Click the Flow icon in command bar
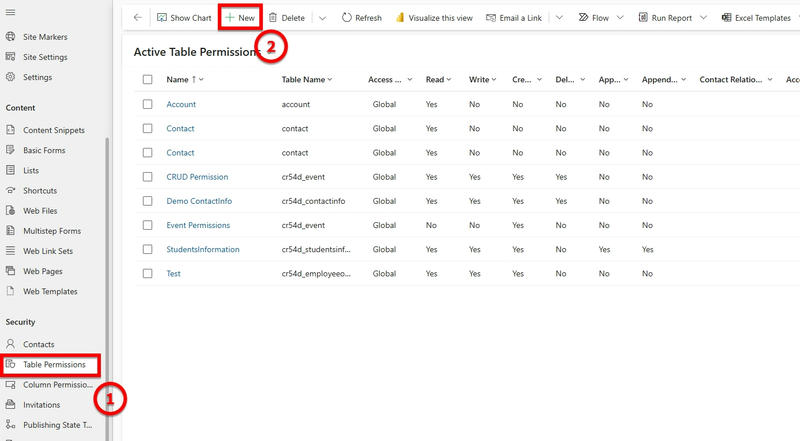 pyautogui.click(x=583, y=17)
